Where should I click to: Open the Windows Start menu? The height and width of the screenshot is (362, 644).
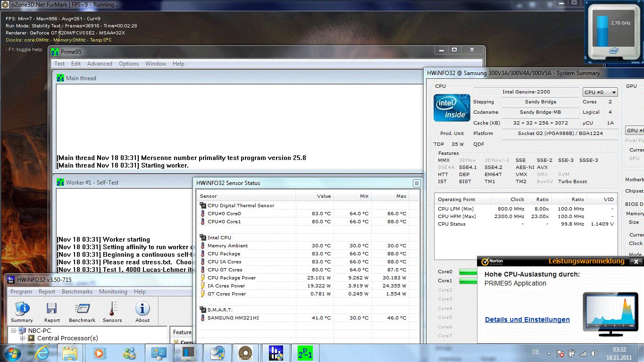click(11, 353)
